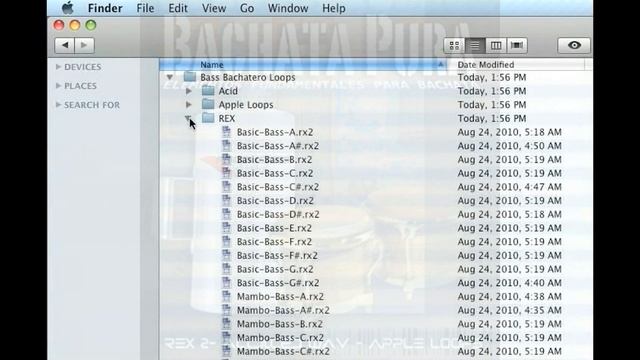Screen dimensions: 640x360
Task: Select the Acid folder icon
Action: pyautogui.click(x=208, y=91)
